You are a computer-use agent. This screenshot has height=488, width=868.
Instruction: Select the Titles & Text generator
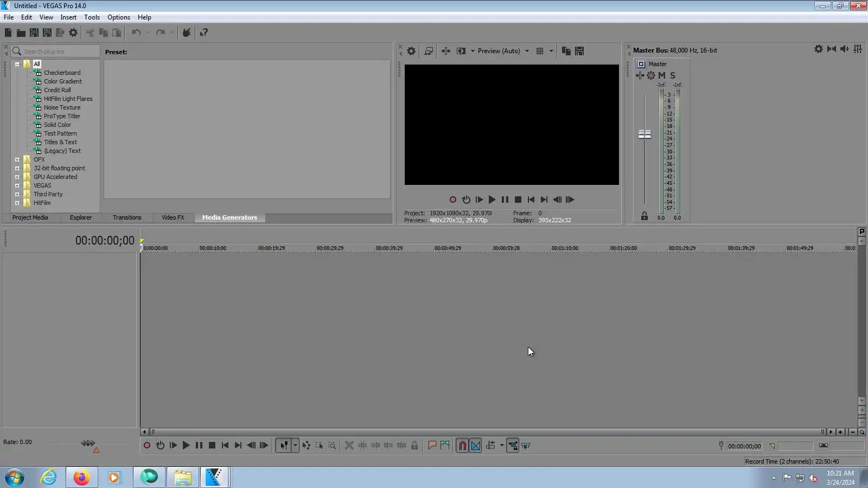pyautogui.click(x=60, y=142)
